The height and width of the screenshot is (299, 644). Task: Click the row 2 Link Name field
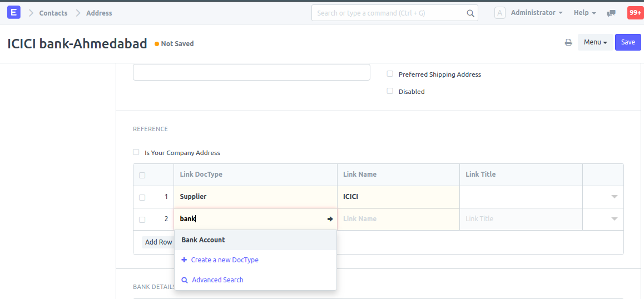(x=398, y=219)
